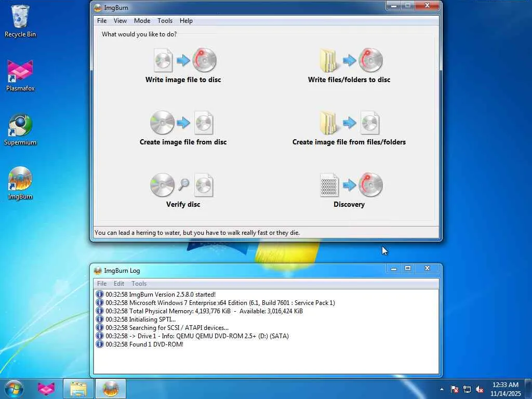Click the Create image file from disc icon
The image size is (532, 399).
(182, 123)
